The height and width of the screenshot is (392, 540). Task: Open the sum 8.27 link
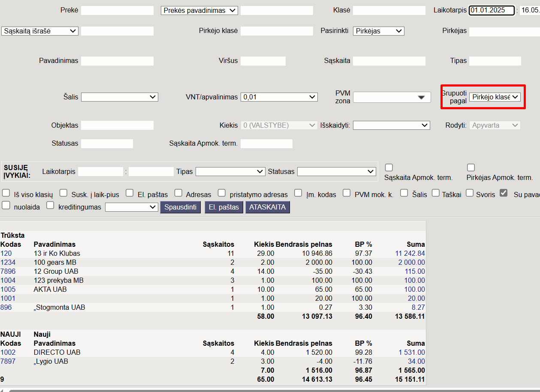pos(418,307)
